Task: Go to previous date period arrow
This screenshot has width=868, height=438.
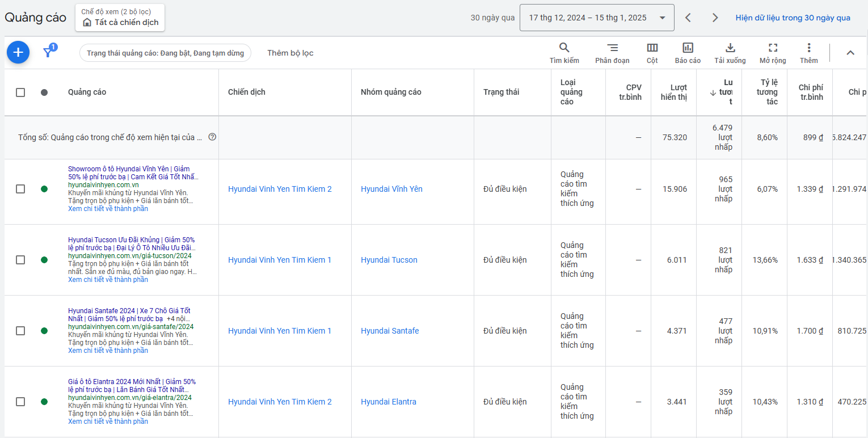Action: point(688,18)
